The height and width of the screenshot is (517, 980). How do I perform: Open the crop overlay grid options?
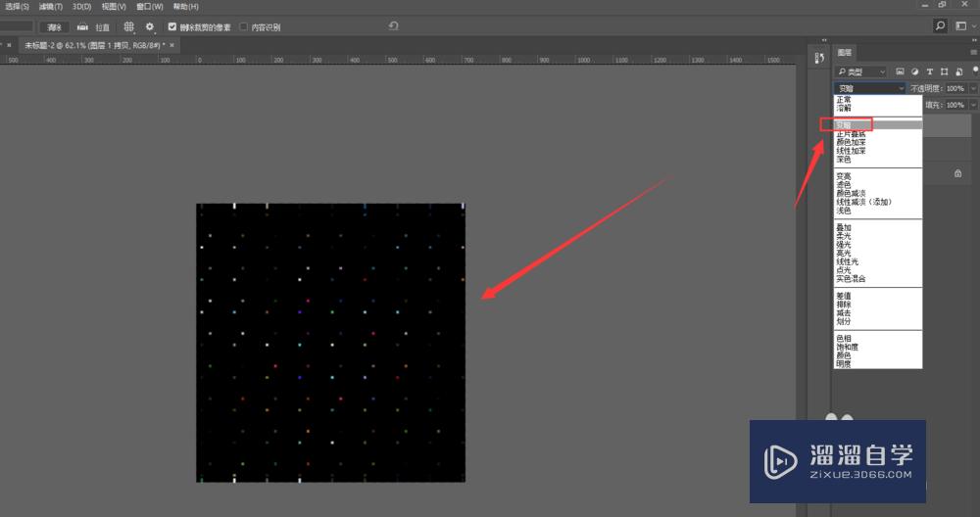[x=128, y=26]
